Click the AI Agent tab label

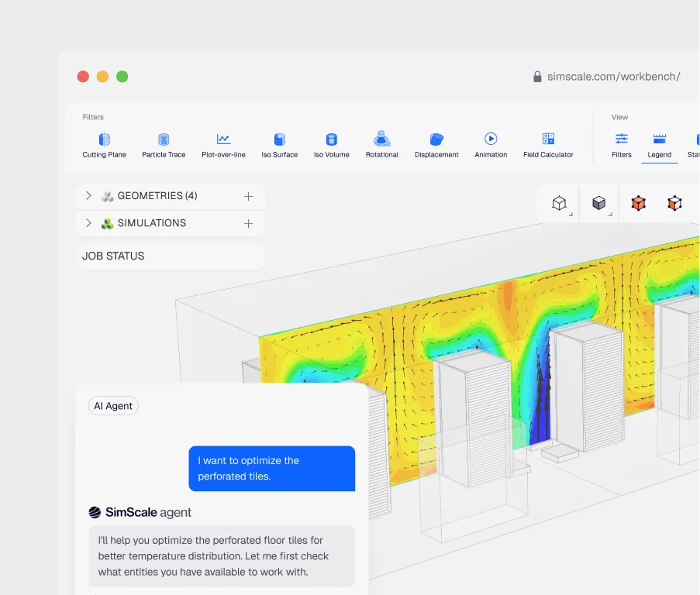pyautogui.click(x=113, y=406)
